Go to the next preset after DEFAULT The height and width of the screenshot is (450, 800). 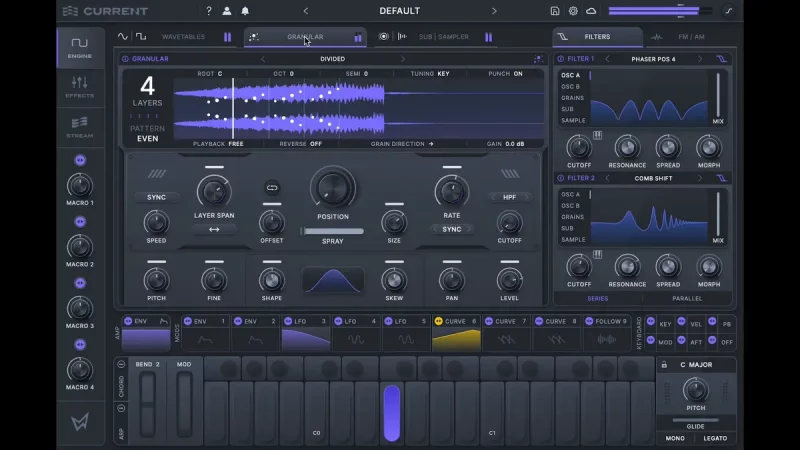[494, 11]
